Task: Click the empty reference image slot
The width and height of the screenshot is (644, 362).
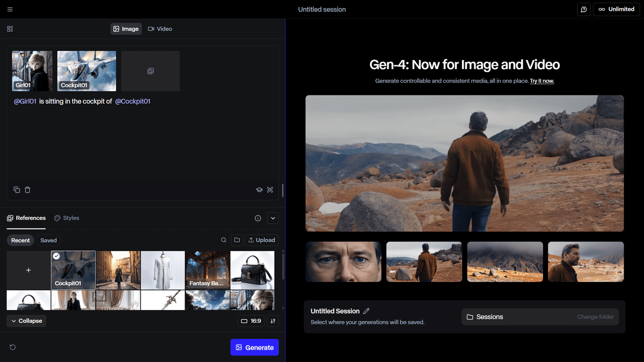Action: [150, 71]
